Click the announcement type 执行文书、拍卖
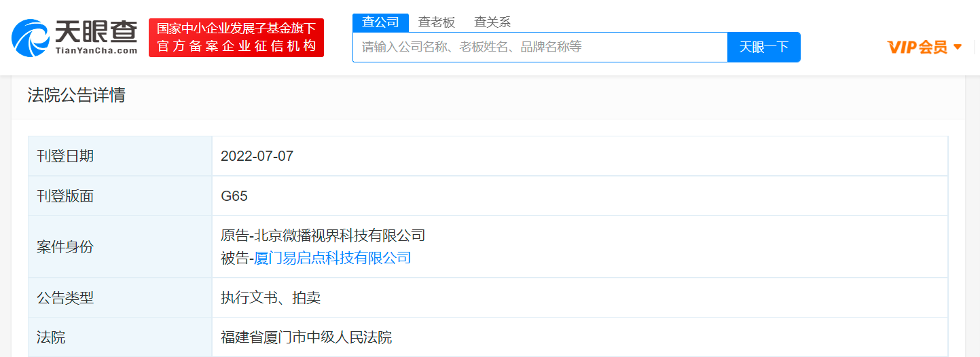This screenshot has width=980, height=357. point(270,297)
